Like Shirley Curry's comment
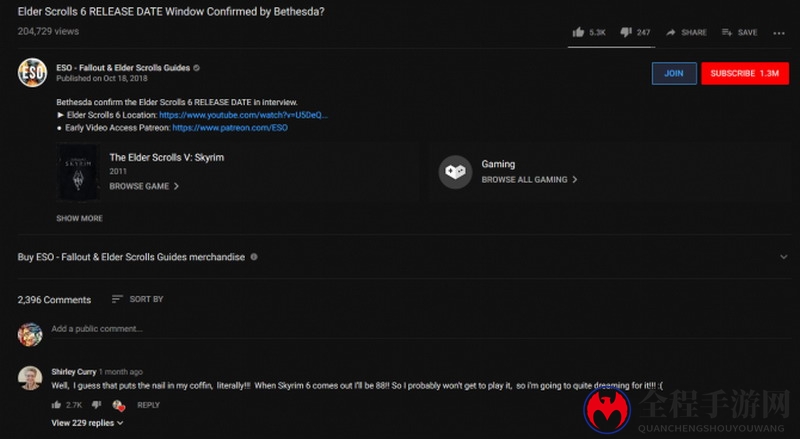 pyautogui.click(x=56, y=405)
